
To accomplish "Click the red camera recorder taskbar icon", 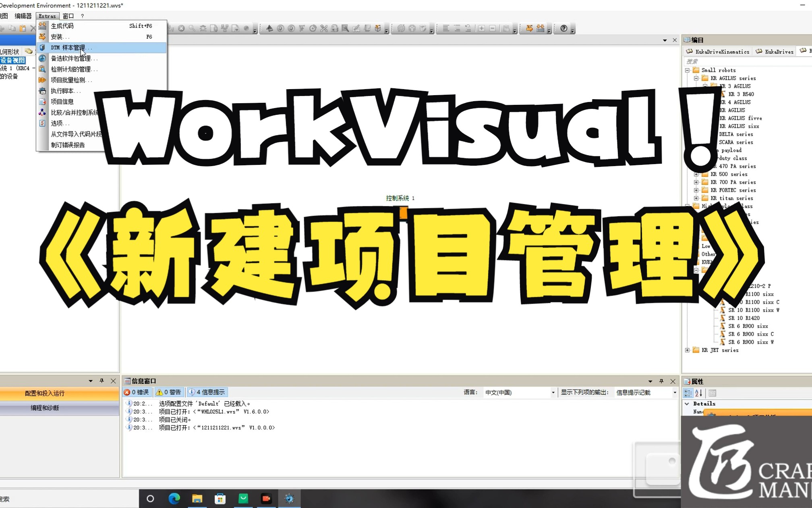I will [266, 499].
